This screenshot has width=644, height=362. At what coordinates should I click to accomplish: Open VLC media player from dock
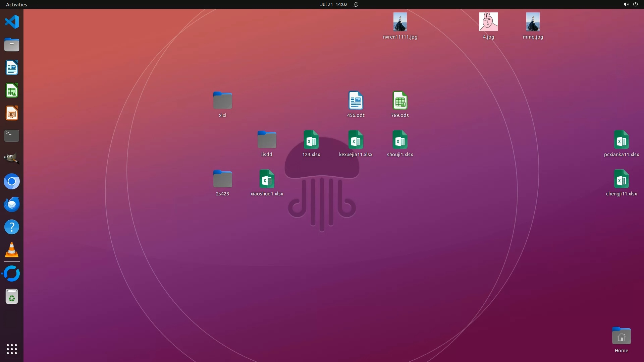12,250
